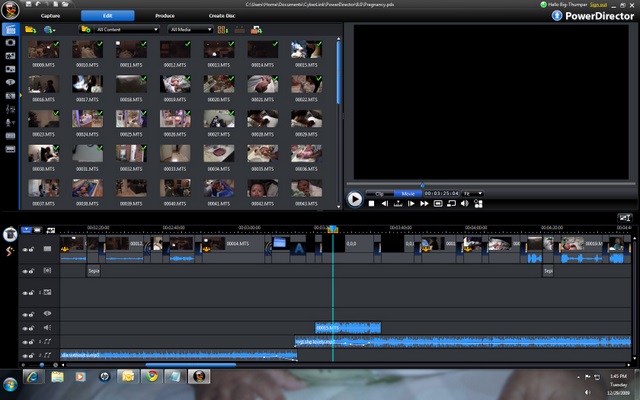Image resolution: width=640 pixels, height=400 pixels.
Task: Open the Transition Room sidebar icon
Action: point(10,96)
